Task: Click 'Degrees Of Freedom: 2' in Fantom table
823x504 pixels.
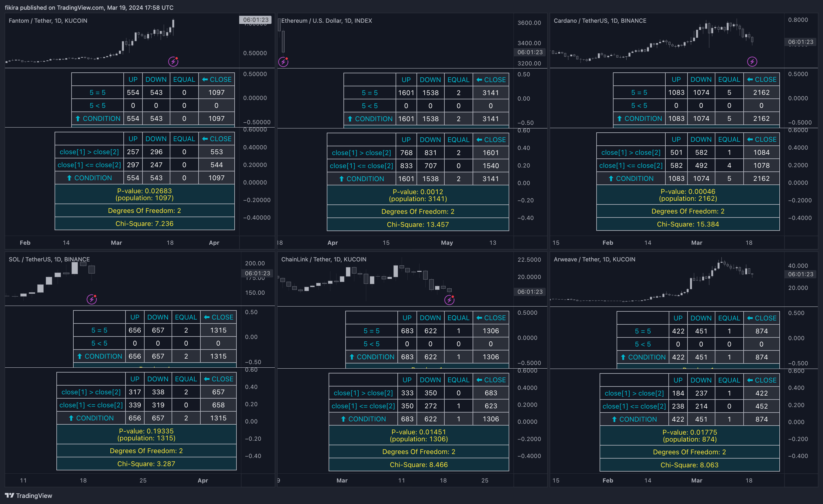Action: click(144, 211)
